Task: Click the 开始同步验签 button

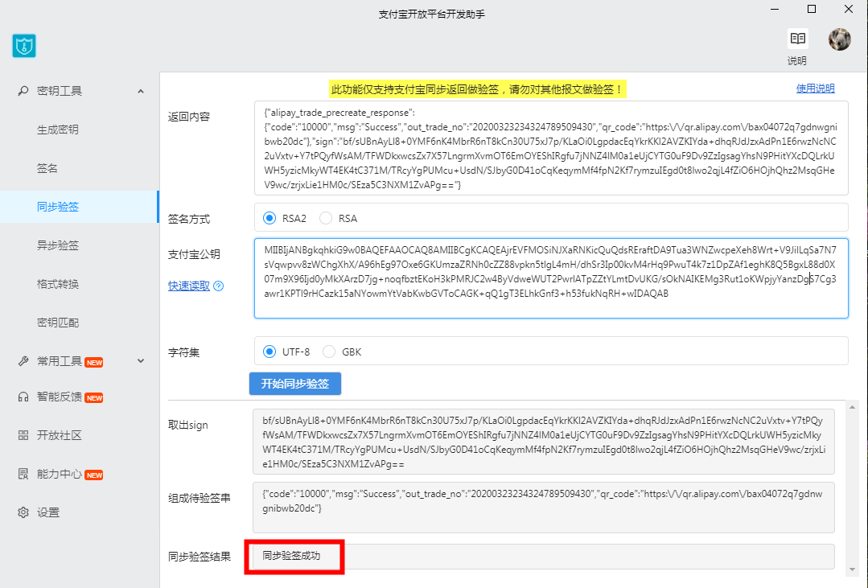Action: pyautogui.click(x=295, y=384)
